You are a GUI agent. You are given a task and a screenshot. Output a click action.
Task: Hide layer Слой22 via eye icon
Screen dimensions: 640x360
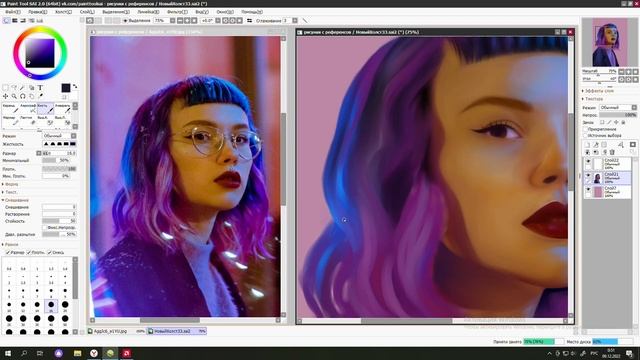588,161
